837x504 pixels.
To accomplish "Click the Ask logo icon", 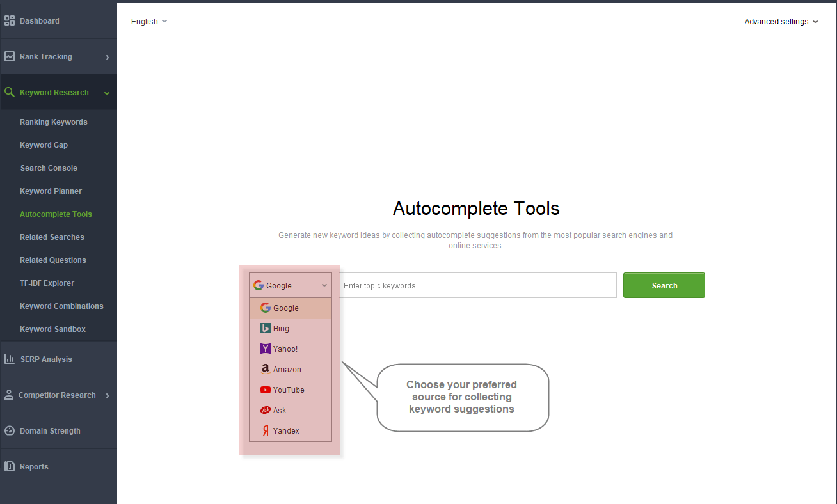I will coord(266,410).
